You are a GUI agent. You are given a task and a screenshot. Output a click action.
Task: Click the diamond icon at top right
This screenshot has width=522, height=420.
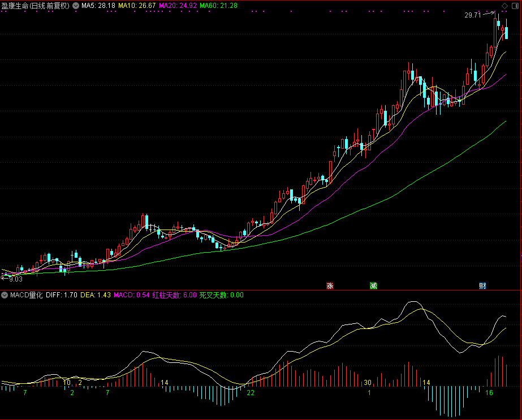505,6
